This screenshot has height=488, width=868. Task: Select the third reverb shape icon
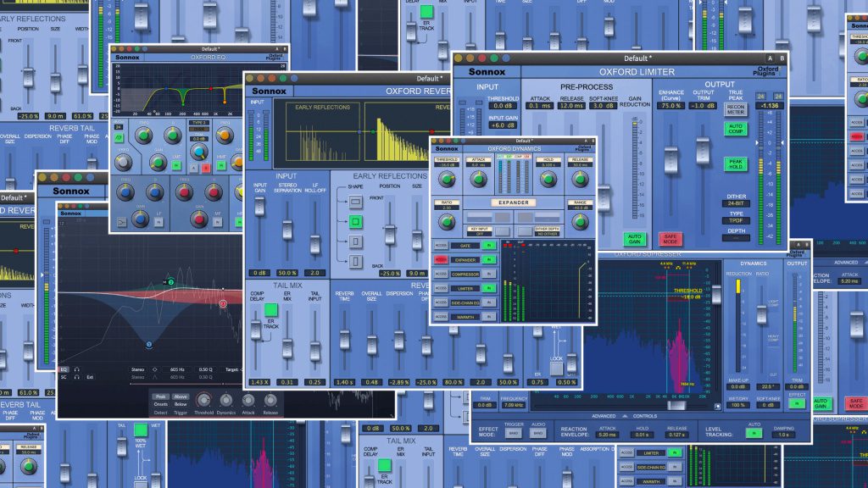(x=355, y=241)
